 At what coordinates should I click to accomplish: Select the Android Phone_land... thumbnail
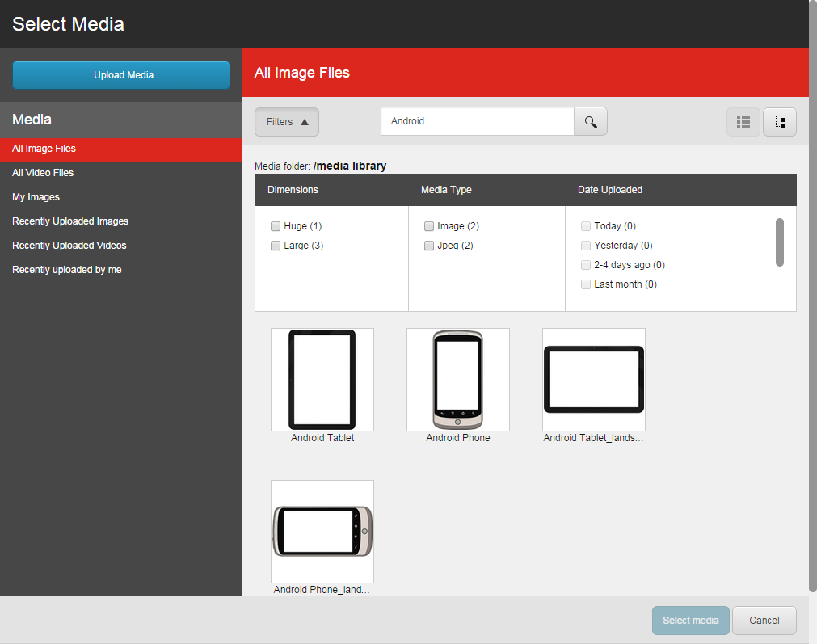tap(322, 532)
